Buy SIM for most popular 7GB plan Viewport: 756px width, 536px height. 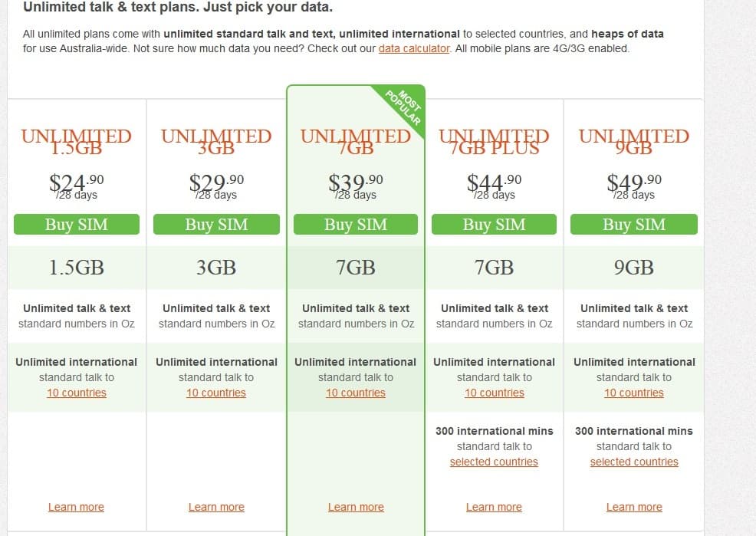pos(356,225)
